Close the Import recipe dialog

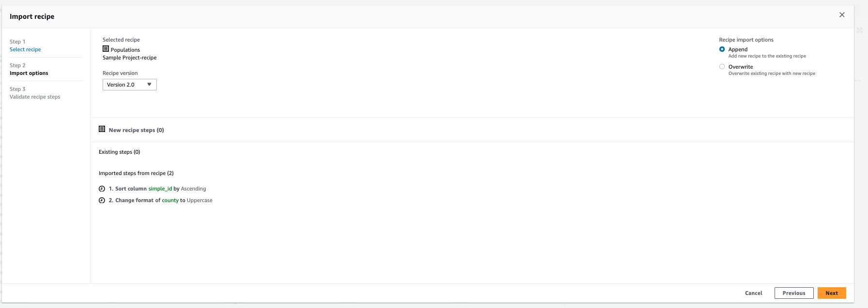click(x=842, y=15)
